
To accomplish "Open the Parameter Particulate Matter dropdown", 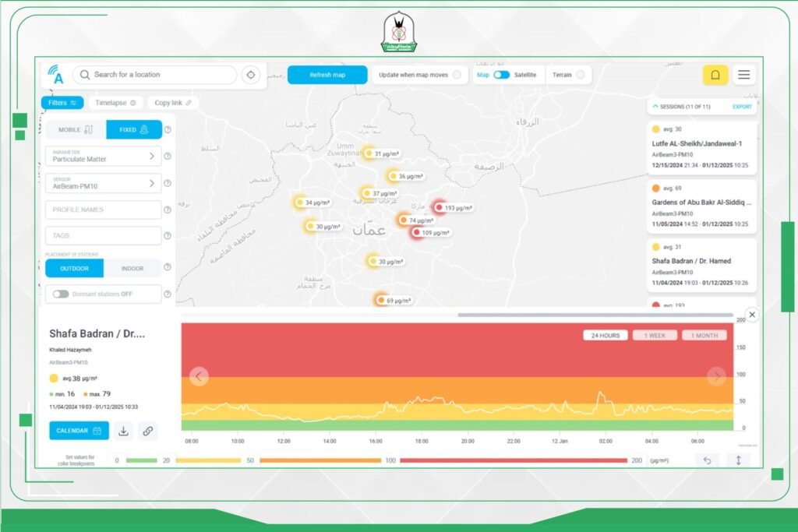I will pos(103,157).
